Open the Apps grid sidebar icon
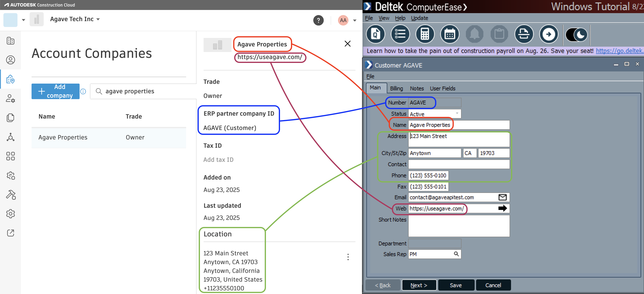The image size is (644, 294). (10, 156)
